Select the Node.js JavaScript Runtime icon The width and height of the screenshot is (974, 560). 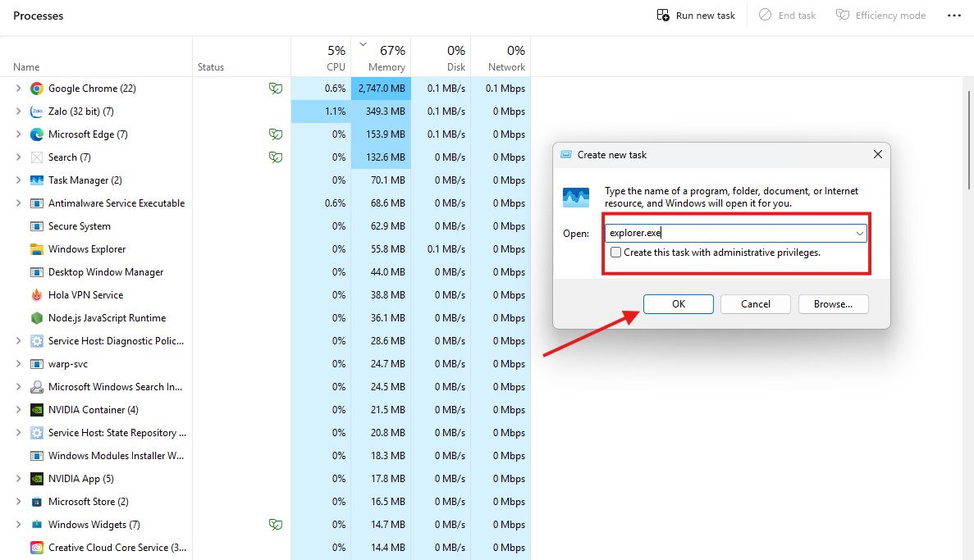36,318
